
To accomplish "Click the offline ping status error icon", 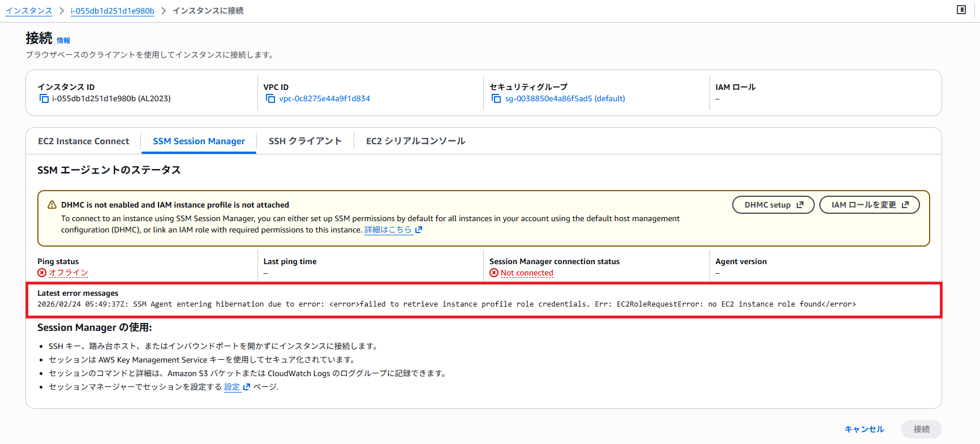I will pyautogui.click(x=42, y=273).
